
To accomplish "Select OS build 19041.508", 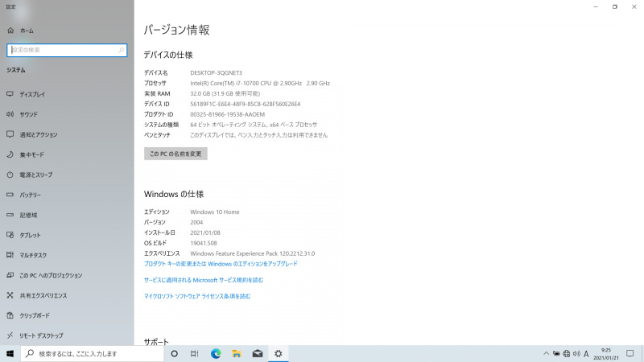I will [x=204, y=243].
